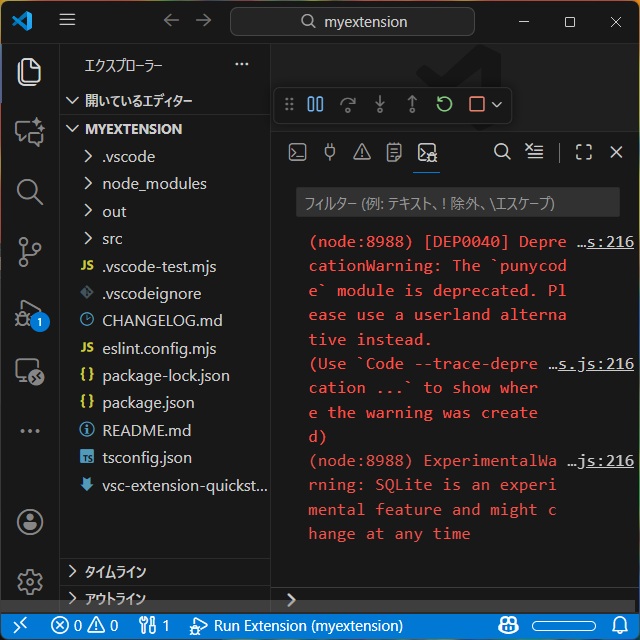The image size is (640, 640).
Task: Restart the debug session with green arrow
Action: 444,104
